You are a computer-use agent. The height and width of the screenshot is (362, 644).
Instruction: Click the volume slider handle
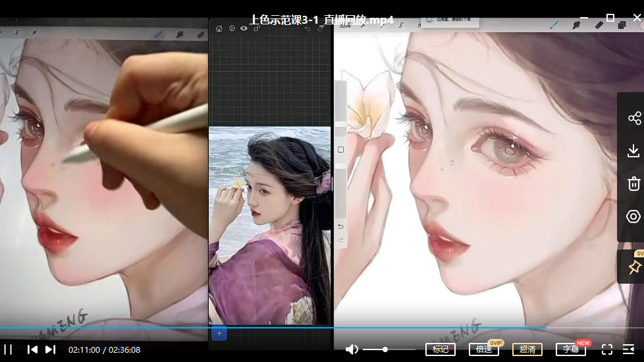(x=385, y=349)
